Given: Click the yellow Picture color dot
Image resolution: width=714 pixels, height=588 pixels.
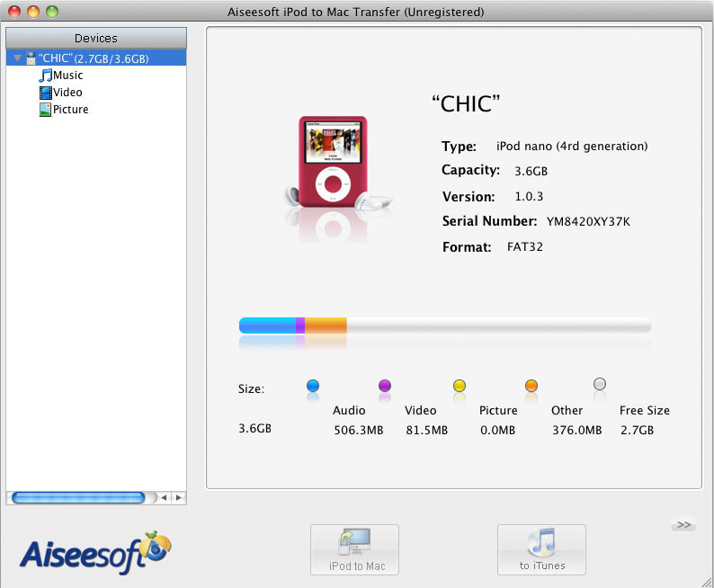Looking at the screenshot, I should [x=460, y=386].
